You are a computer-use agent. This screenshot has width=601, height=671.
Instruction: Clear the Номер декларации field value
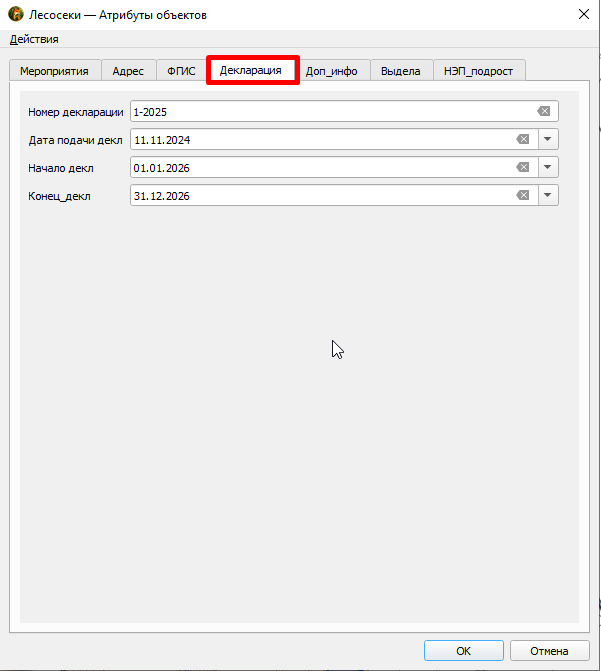[x=544, y=111]
